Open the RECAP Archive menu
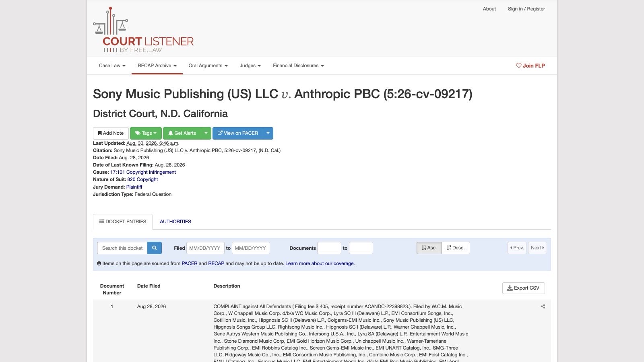 click(x=157, y=66)
